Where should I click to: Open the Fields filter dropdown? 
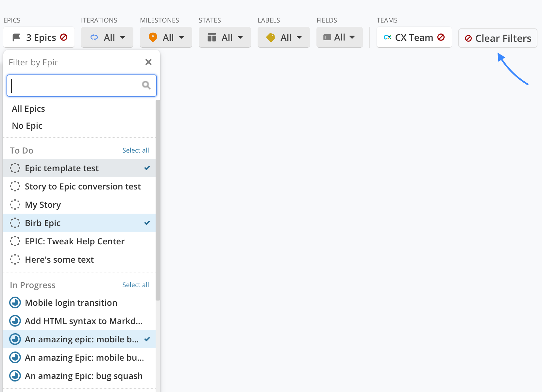pos(340,37)
